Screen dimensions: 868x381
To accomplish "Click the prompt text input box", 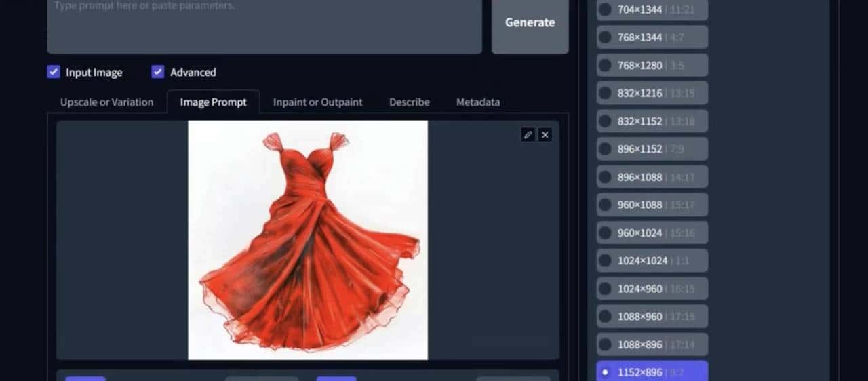I will (264, 24).
